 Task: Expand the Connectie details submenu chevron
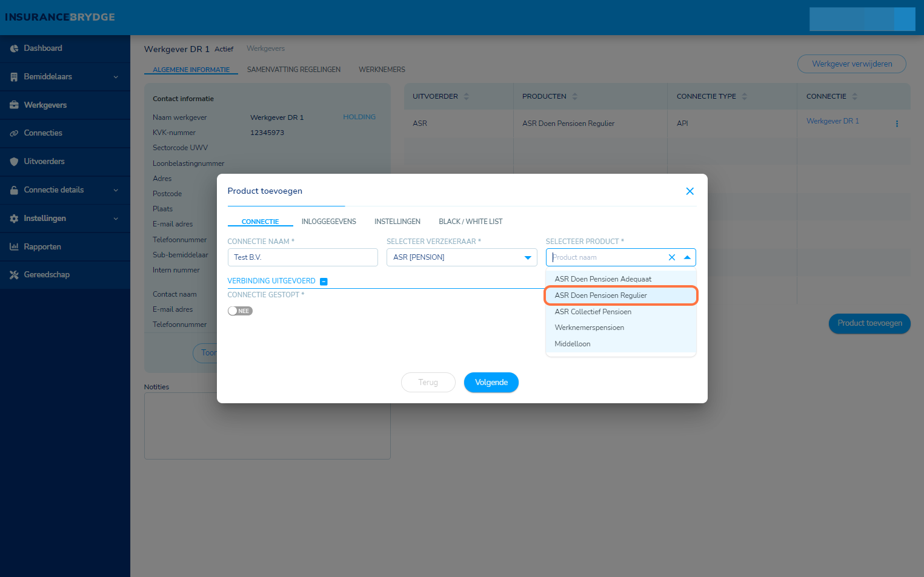point(116,190)
